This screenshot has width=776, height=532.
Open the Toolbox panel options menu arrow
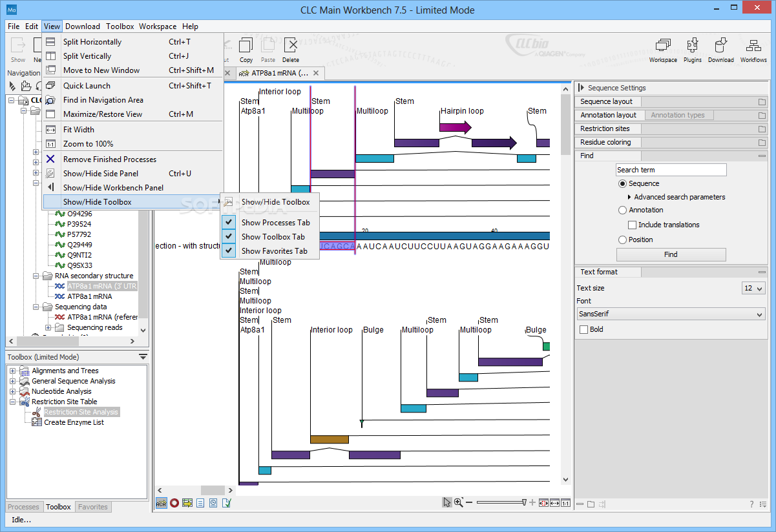tap(143, 356)
